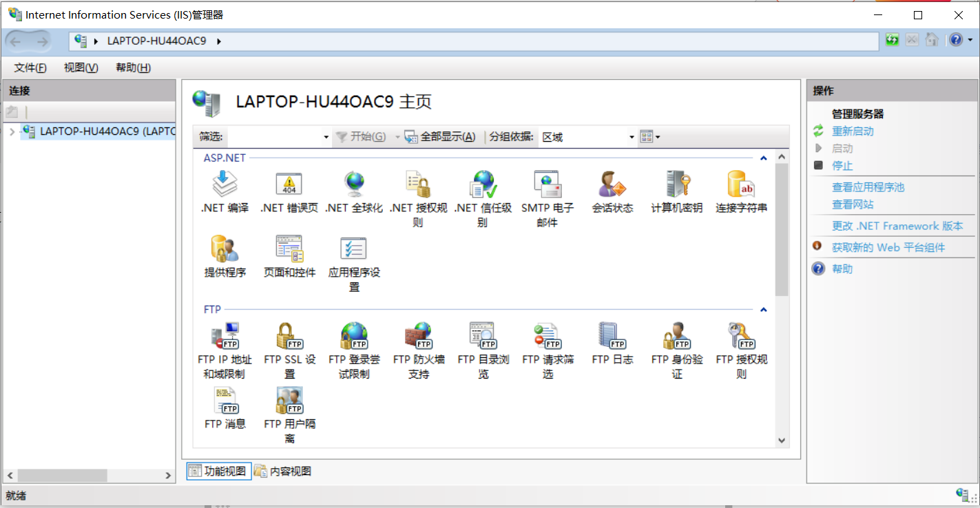The image size is (980, 508).
Task: Click the help question mark icon top right
Action: coord(955,40)
